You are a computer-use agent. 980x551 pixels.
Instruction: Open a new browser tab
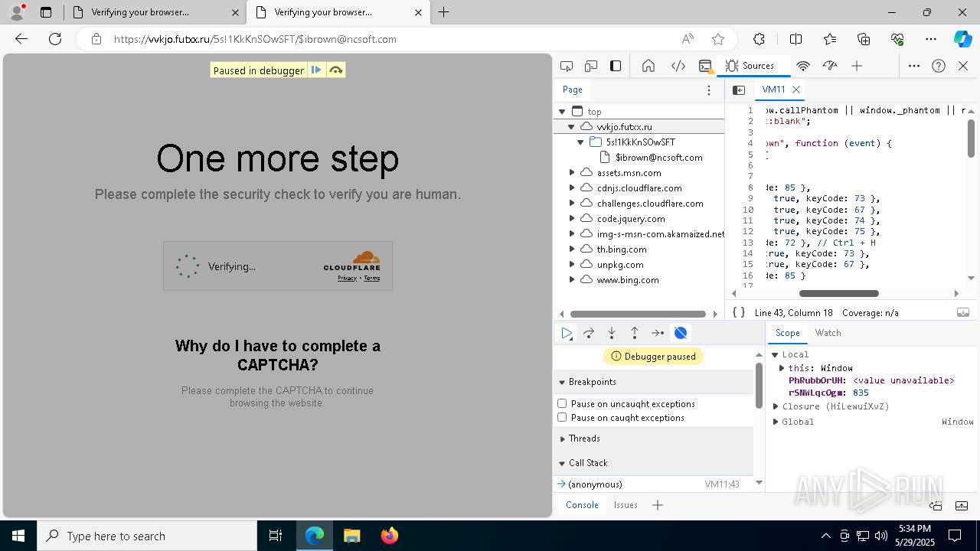coord(444,12)
